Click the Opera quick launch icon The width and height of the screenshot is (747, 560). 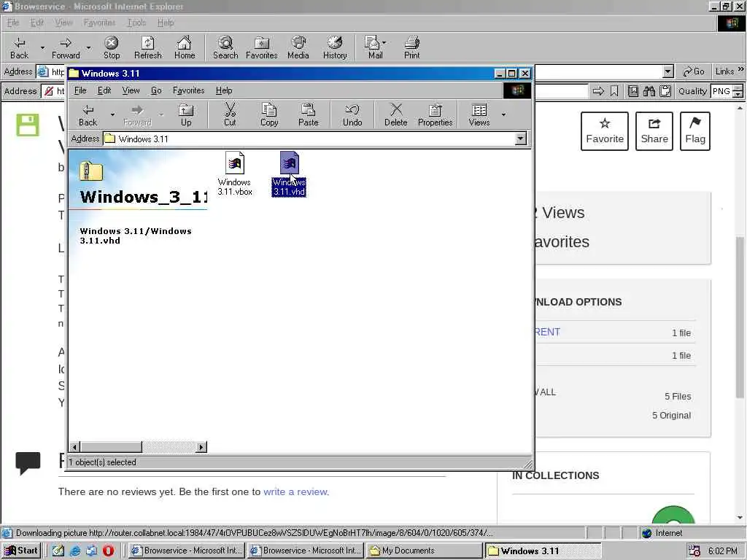pyautogui.click(x=108, y=551)
